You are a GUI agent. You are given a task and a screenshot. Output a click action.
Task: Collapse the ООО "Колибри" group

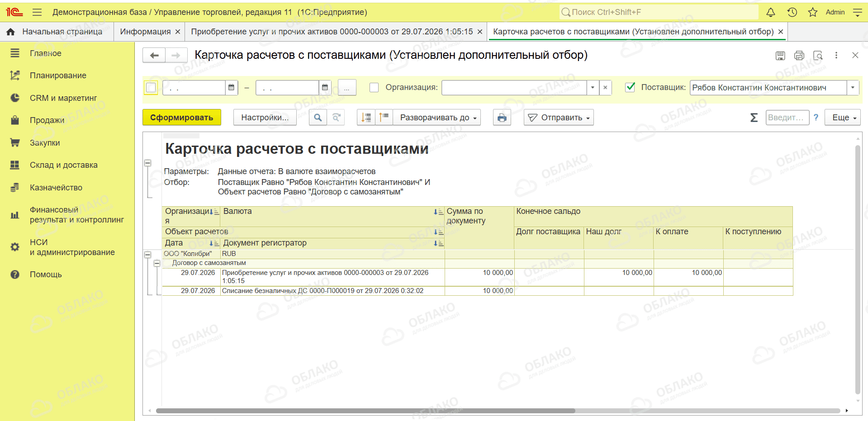coord(147,255)
